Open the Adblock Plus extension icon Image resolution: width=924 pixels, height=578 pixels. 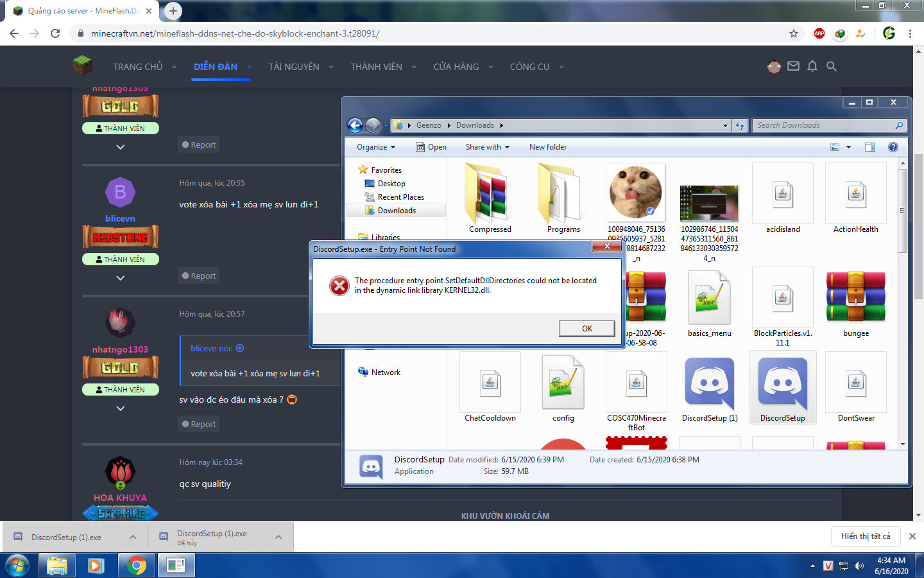(x=819, y=33)
